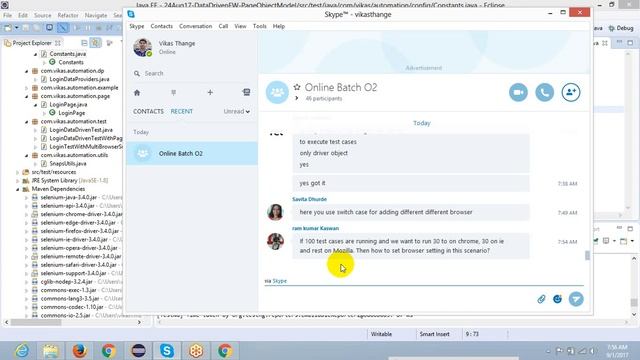Viewport: 640px width, 360px height.
Task: Switch to the CONTACTS tab
Action: (x=148, y=111)
